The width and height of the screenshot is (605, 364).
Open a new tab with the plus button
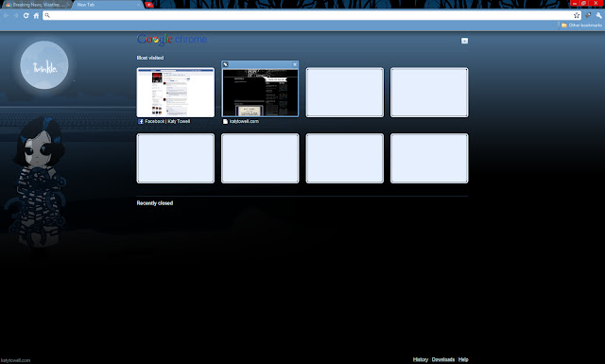point(149,5)
